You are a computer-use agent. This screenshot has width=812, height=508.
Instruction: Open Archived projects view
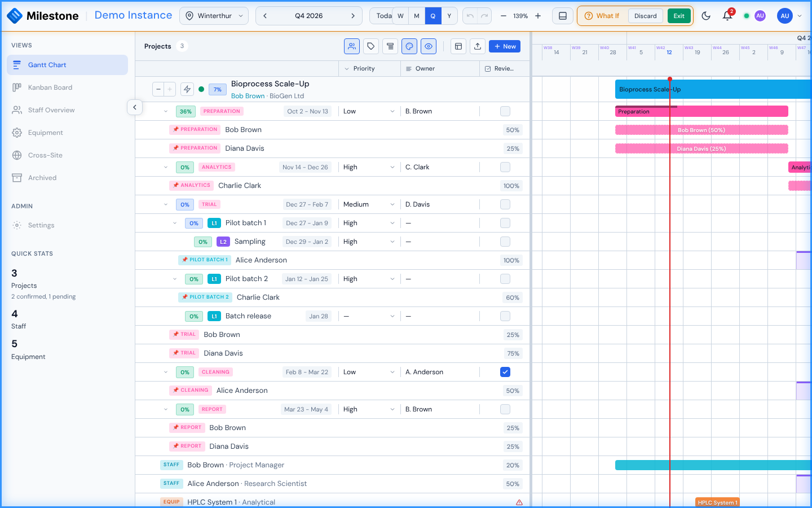click(67, 178)
